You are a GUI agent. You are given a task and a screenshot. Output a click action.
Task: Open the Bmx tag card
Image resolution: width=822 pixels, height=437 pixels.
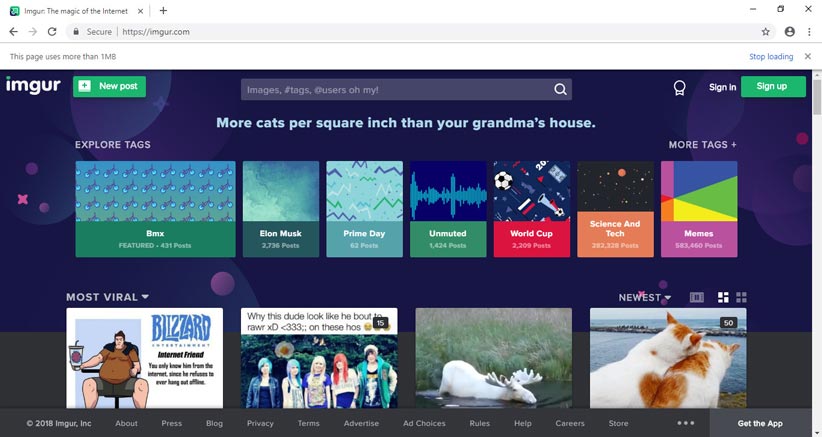point(155,209)
